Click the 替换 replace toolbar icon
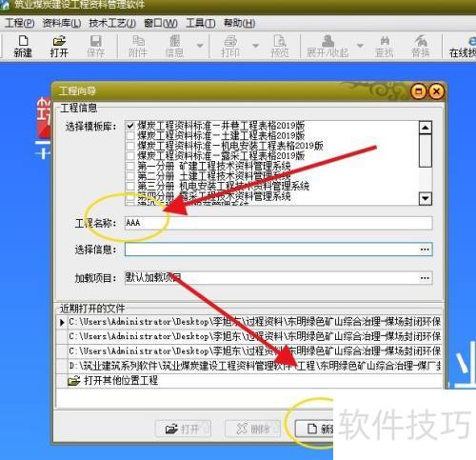Screen dimensions: 476x460 point(421,47)
